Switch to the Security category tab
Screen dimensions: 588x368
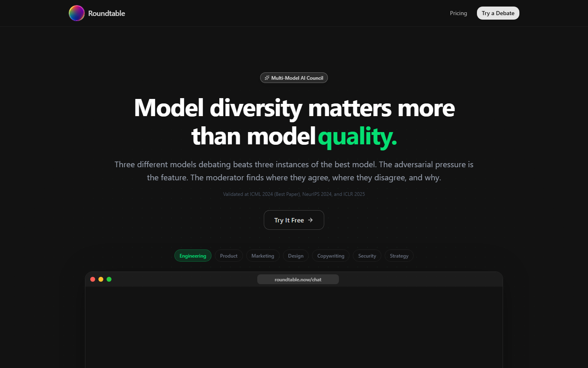pos(367,256)
